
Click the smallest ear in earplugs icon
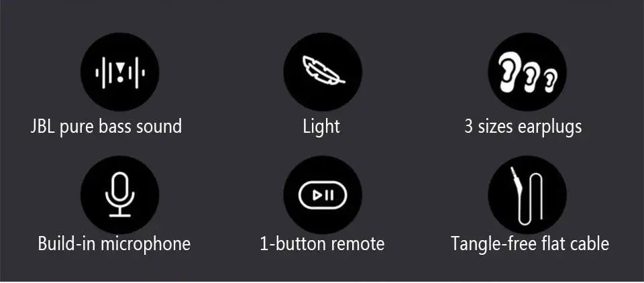[x=550, y=81]
